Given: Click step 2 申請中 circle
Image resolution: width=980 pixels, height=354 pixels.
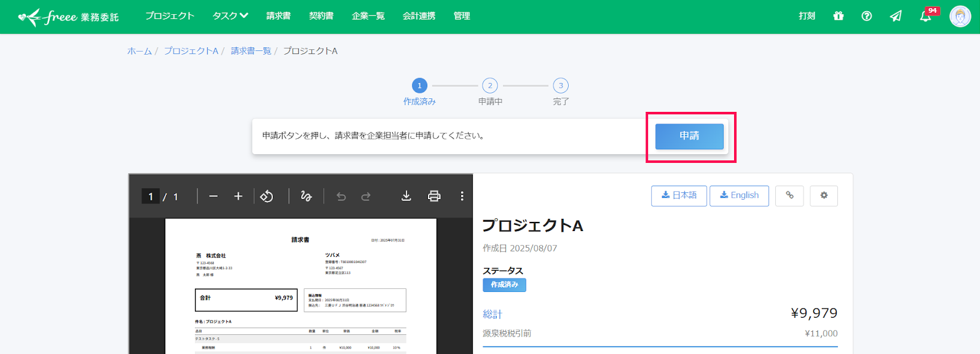Looking at the screenshot, I should point(490,85).
